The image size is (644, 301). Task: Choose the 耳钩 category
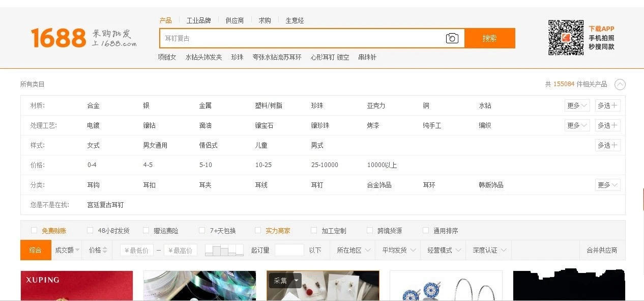[93, 185]
